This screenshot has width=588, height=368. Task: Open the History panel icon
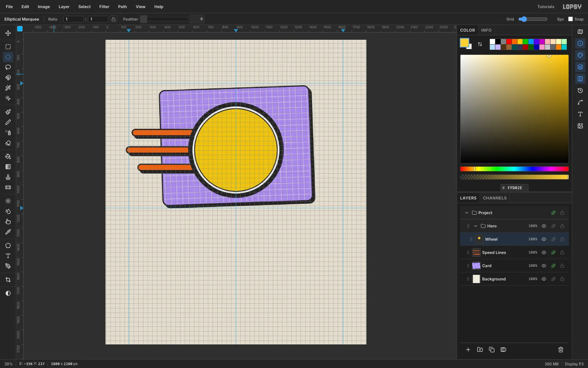(x=580, y=91)
